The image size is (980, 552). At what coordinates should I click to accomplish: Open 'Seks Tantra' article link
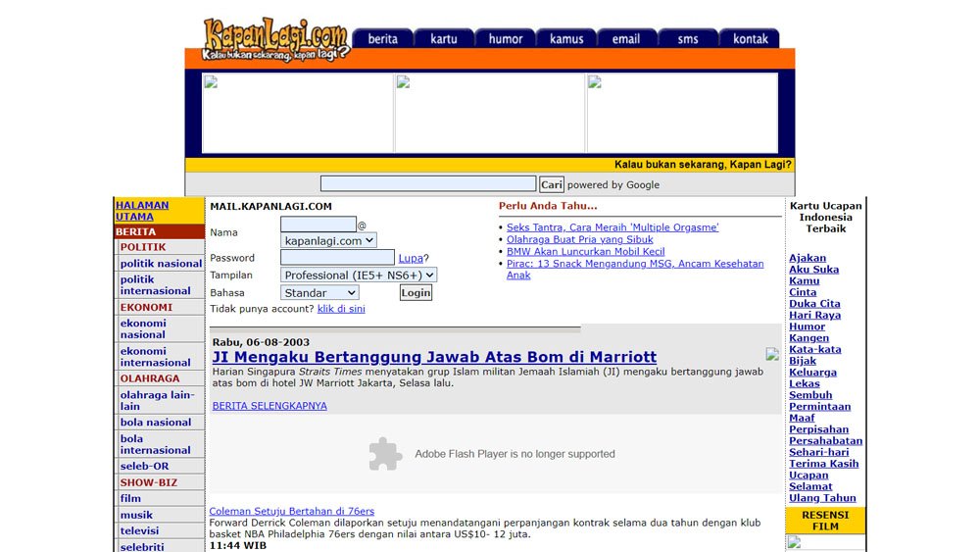coord(612,227)
